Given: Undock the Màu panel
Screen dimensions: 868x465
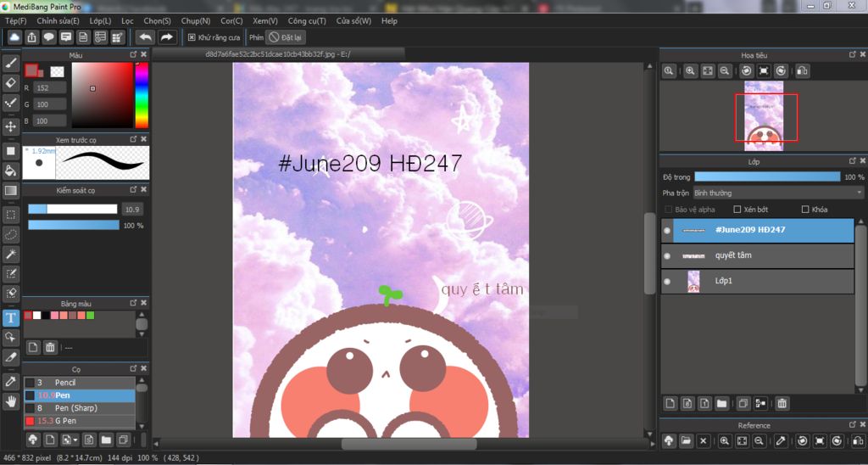Looking at the screenshot, I should 133,54.
